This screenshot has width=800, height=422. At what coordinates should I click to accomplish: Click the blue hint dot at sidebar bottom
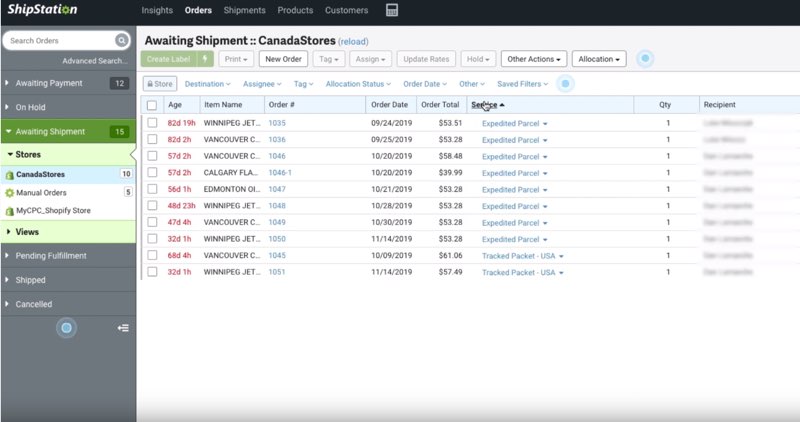(66, 328)
